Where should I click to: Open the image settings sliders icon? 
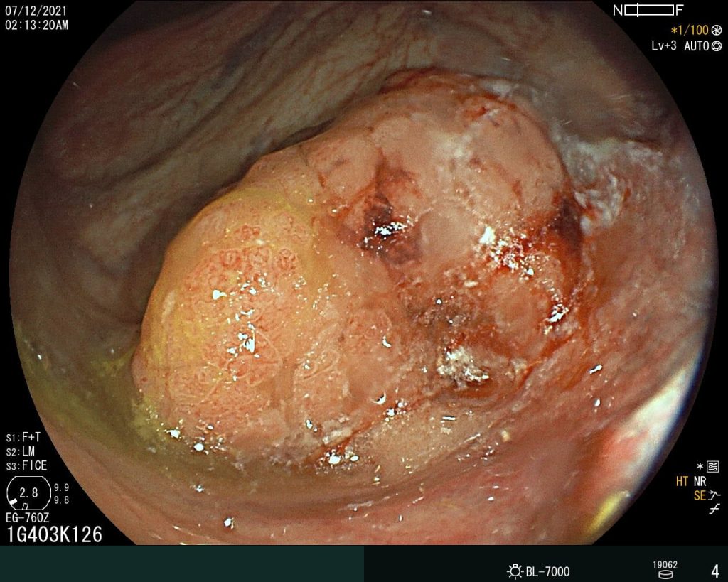[x=713, y=466]
